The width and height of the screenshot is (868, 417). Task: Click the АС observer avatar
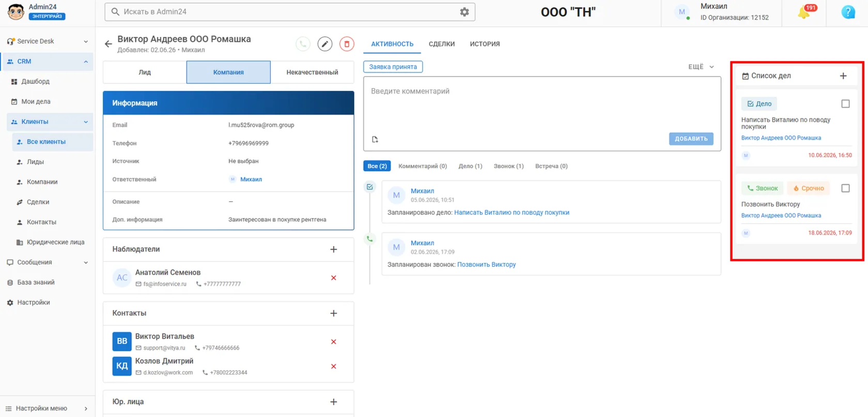click(x=122, y=278)
